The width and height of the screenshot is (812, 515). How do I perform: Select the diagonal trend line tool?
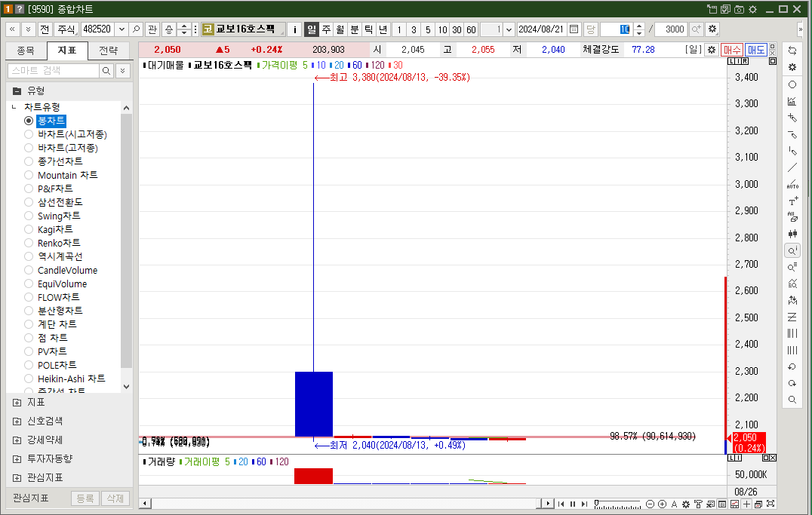click(x=792, y=167)
